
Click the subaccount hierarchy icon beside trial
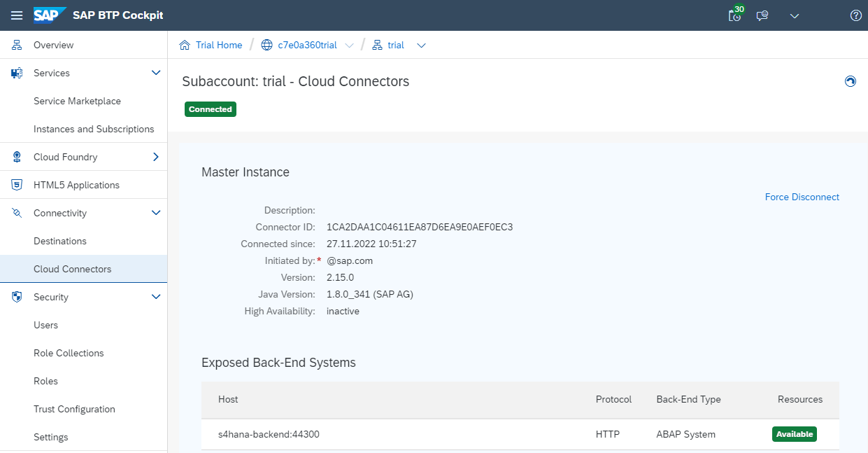pos(377,45)
